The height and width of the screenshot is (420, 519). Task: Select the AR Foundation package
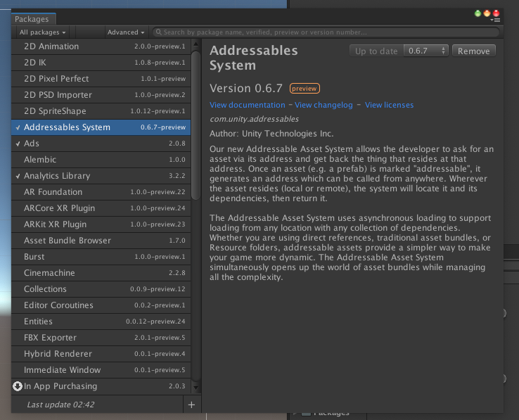(x=101, y=192)
